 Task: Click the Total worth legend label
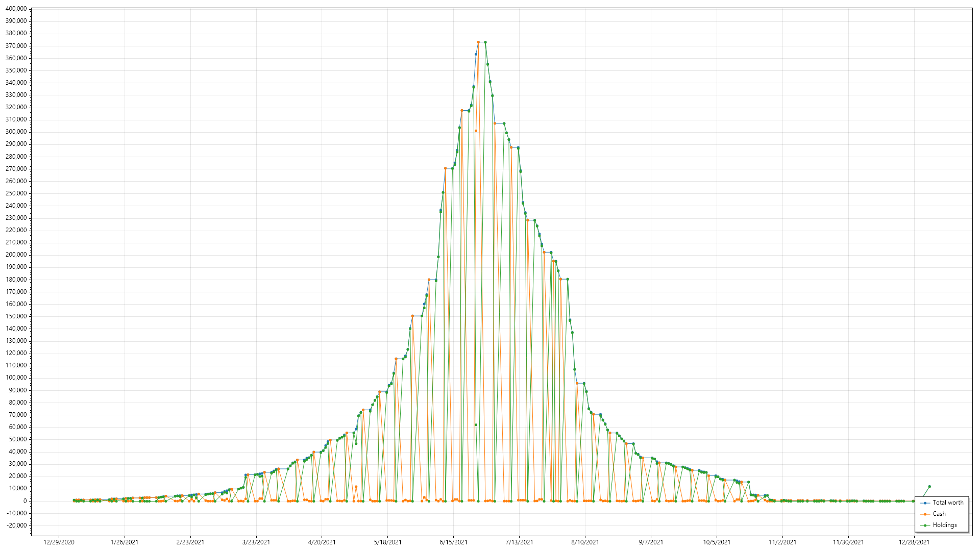(948, 503)
